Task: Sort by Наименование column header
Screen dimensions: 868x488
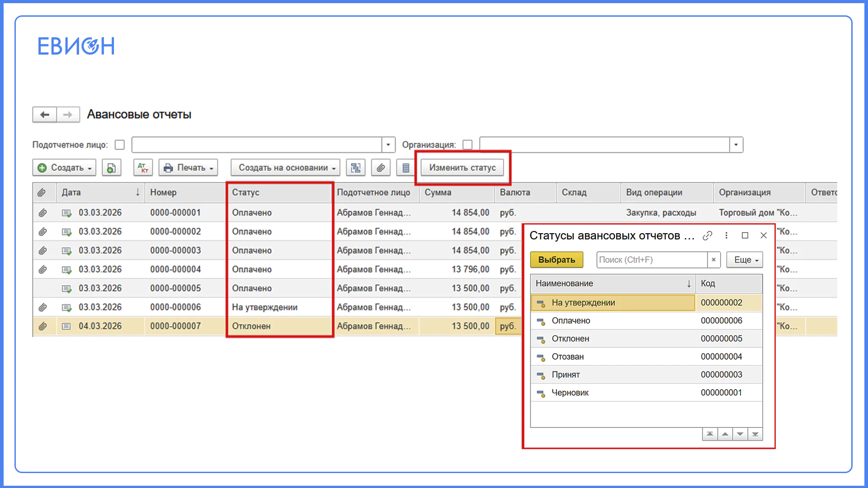Action: (613, 283)
